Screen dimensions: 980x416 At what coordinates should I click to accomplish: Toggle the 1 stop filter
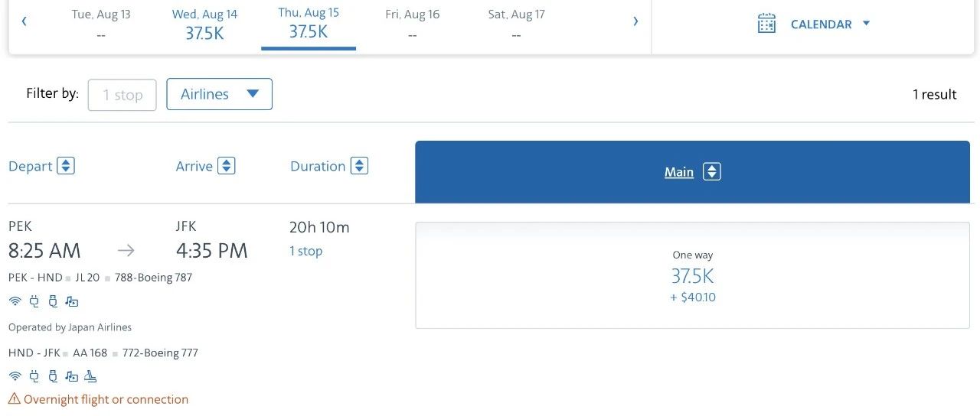(122, 95)
